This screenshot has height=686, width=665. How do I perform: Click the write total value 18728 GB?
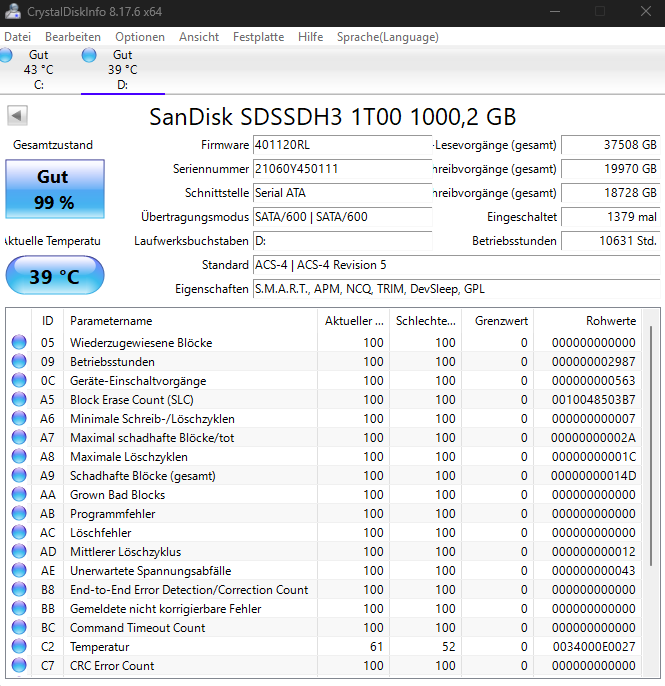click(x=610, y=193)
